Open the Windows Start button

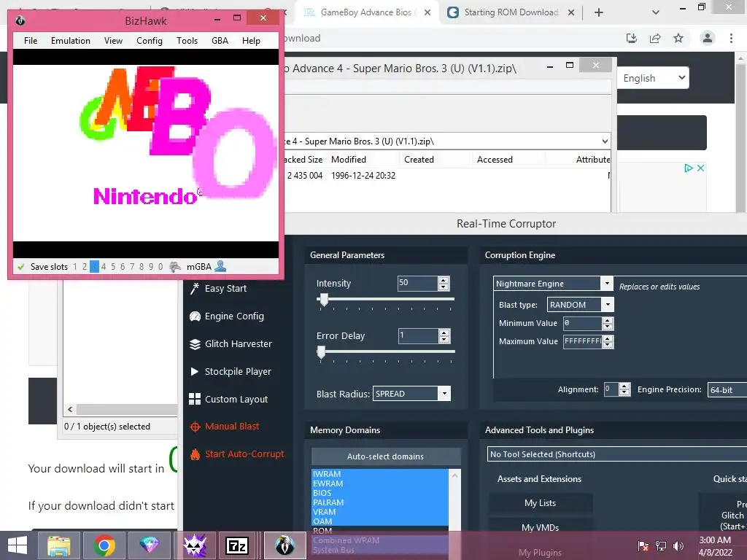(18, 545)
